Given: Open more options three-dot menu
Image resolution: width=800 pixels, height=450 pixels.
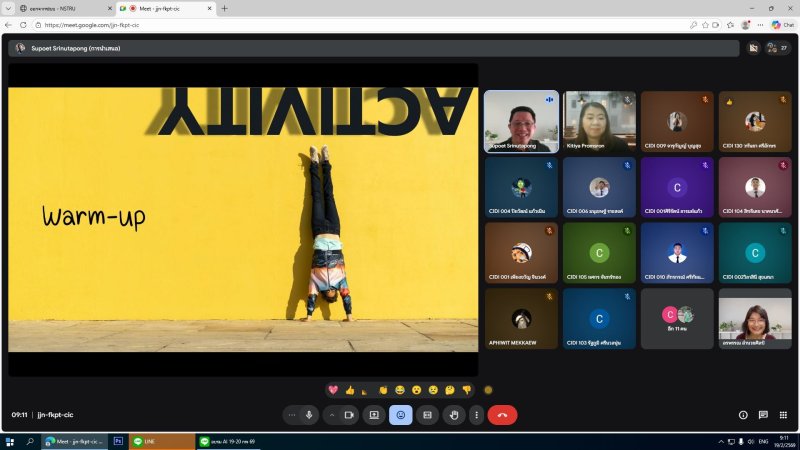Looking at the screenshot, I should 477,414.
